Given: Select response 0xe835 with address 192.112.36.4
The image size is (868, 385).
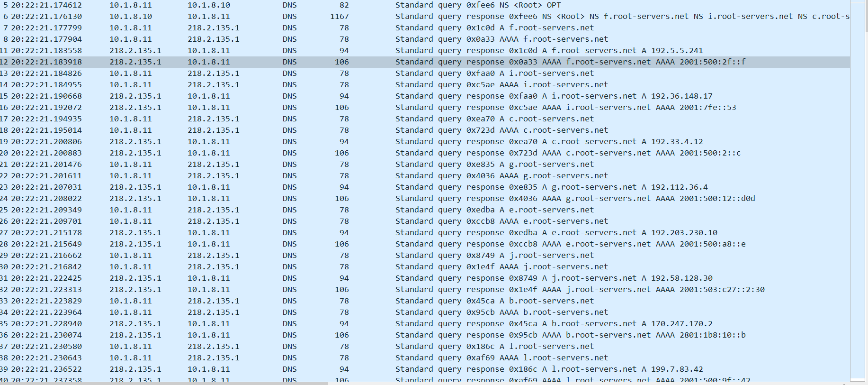Looking at the screenshot, I should pos(425,187).
